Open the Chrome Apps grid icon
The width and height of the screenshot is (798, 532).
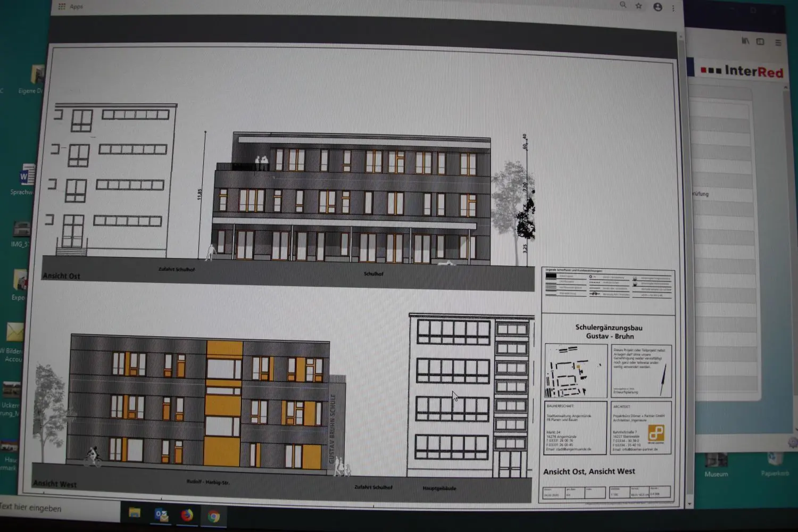(x=61, y=6)
